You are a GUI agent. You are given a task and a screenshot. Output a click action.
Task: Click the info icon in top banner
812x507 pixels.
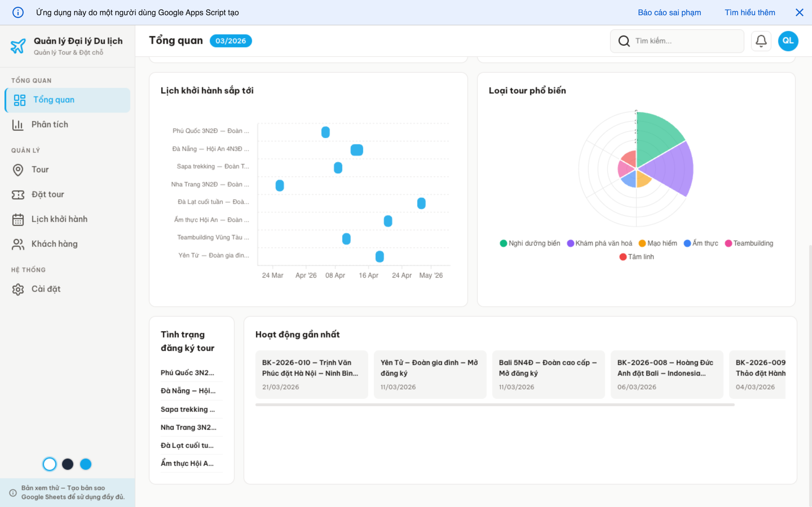18,12
